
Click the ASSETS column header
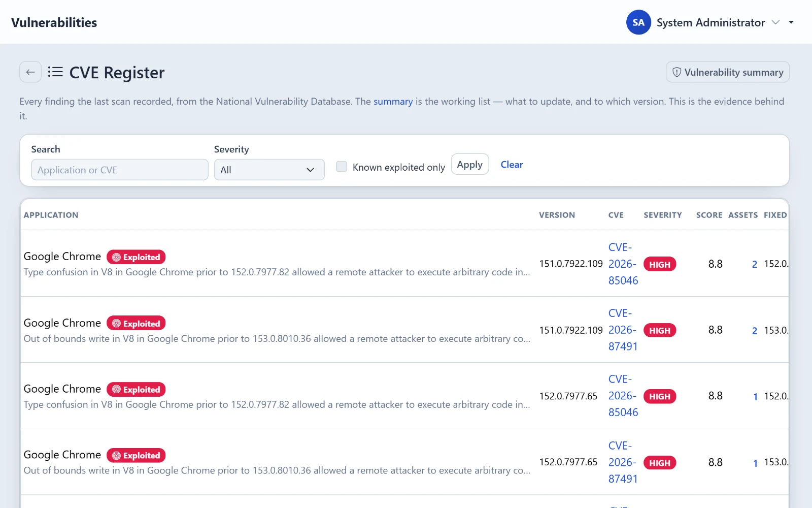click(743, 215)
